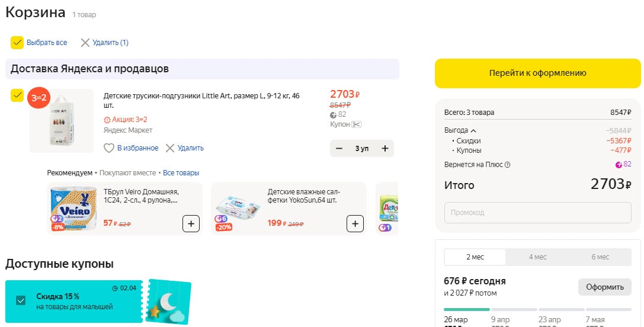
Task: Collapse the Выгода breakdown chevron
Action: click(x=473, y=130)
